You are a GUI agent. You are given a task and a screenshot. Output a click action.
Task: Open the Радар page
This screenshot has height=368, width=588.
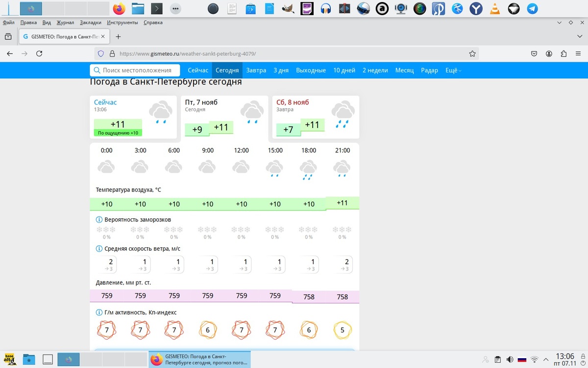click(430, 70)
